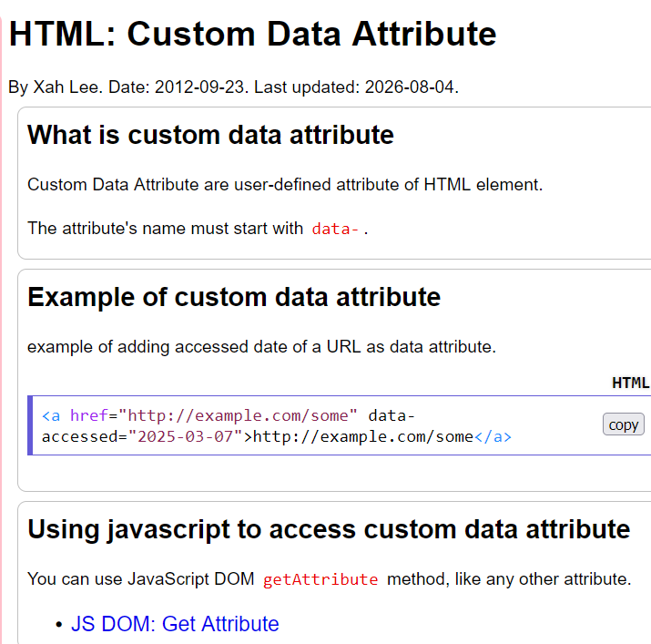Click the HTML label above code block
The image size is (651, 644).
click(x=631, y=383)
